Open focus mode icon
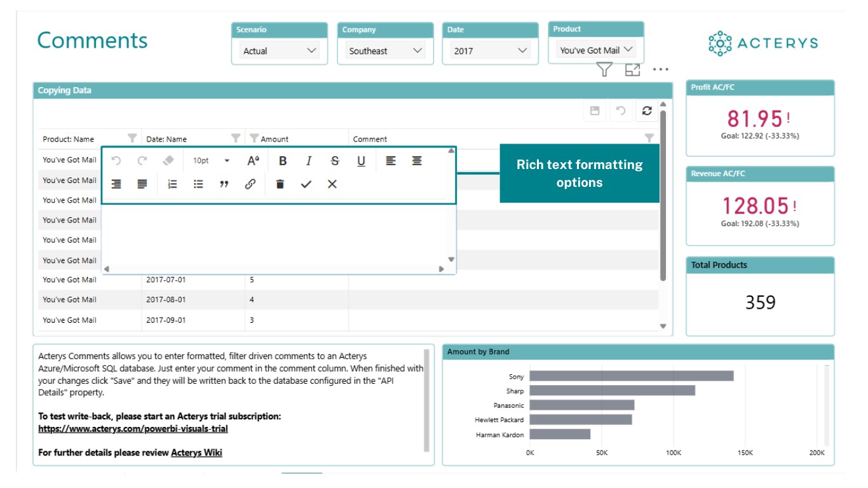The image size is (868, 488). click(632, 70)
